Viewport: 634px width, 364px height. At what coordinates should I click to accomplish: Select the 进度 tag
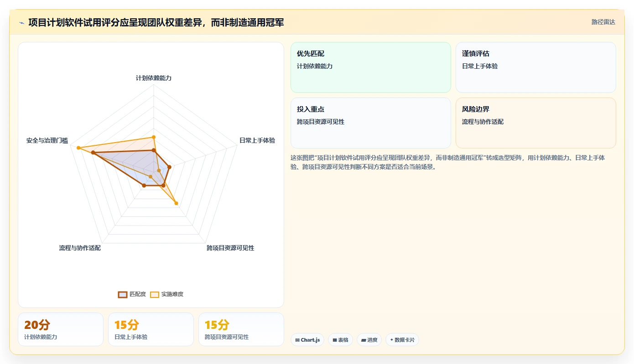click(369, 340)
